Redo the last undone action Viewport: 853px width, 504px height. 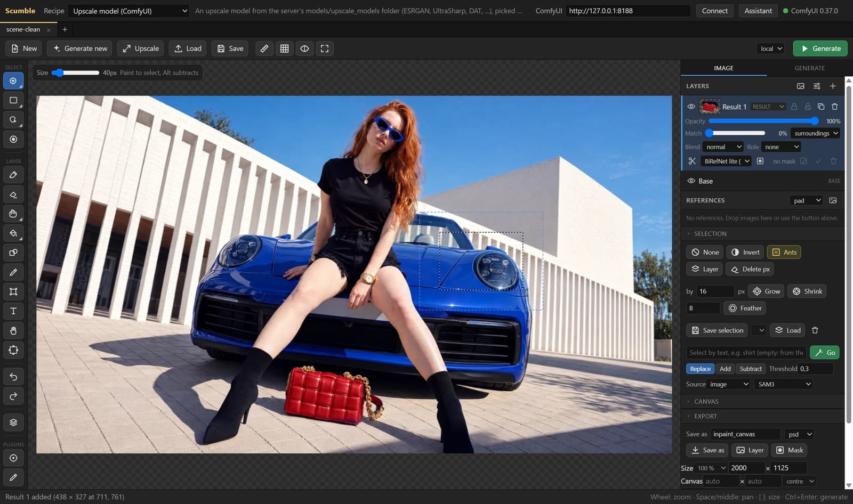point(13,396)
